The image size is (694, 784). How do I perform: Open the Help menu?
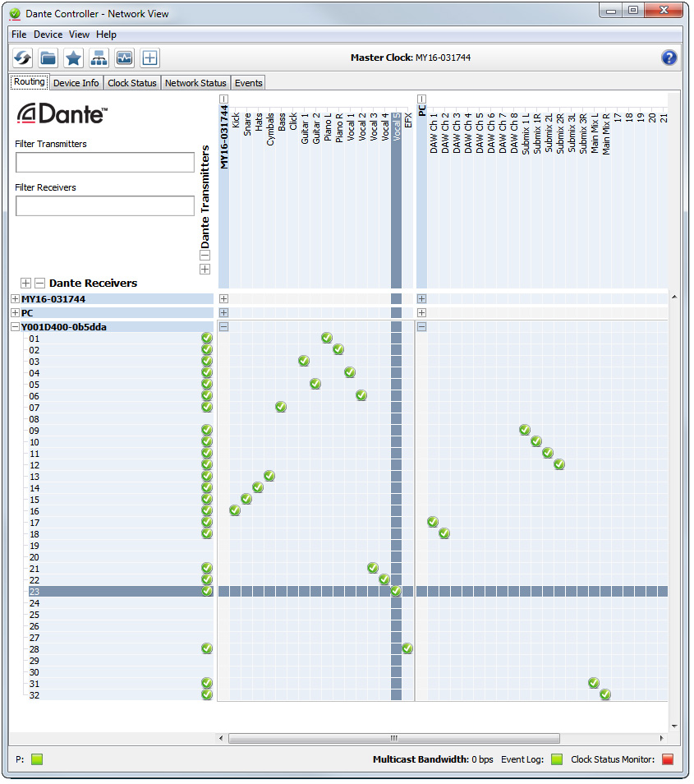[x=107, y=35]
